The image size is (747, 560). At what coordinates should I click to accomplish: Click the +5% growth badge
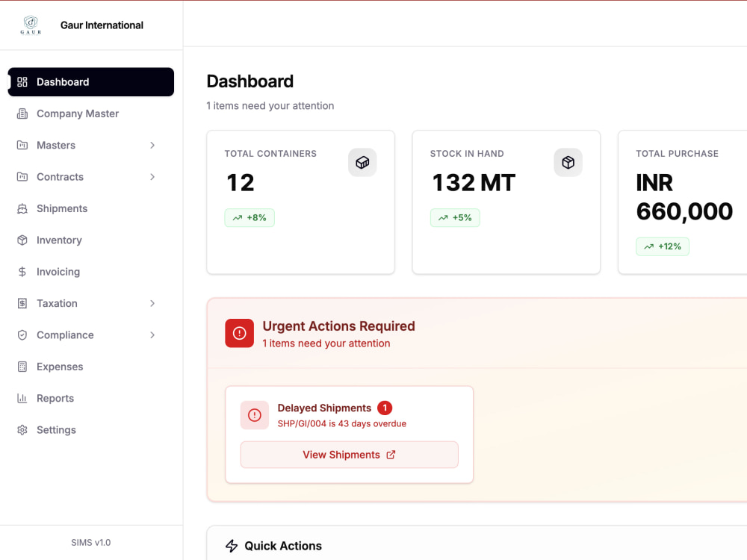pos(455,218)
